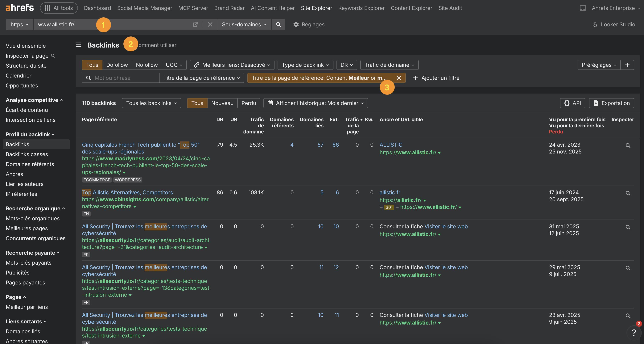The image size is (644, 344).
Task: Open the target URL in new tab
Action: point(196,24)
